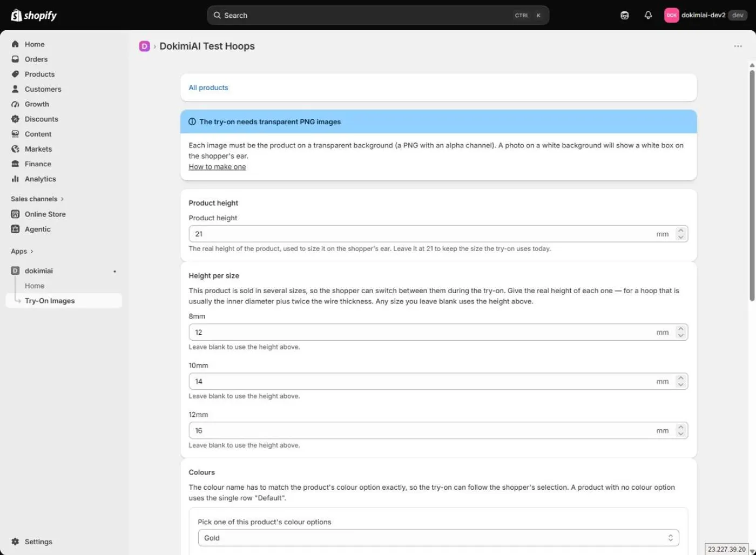Click the dokimiai-dev2 store name
756x555 pixels.
(x=703, y=15)
